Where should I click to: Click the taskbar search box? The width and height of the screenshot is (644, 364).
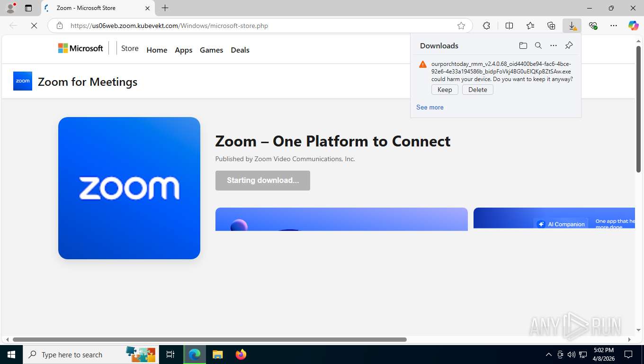coord(90,355)
